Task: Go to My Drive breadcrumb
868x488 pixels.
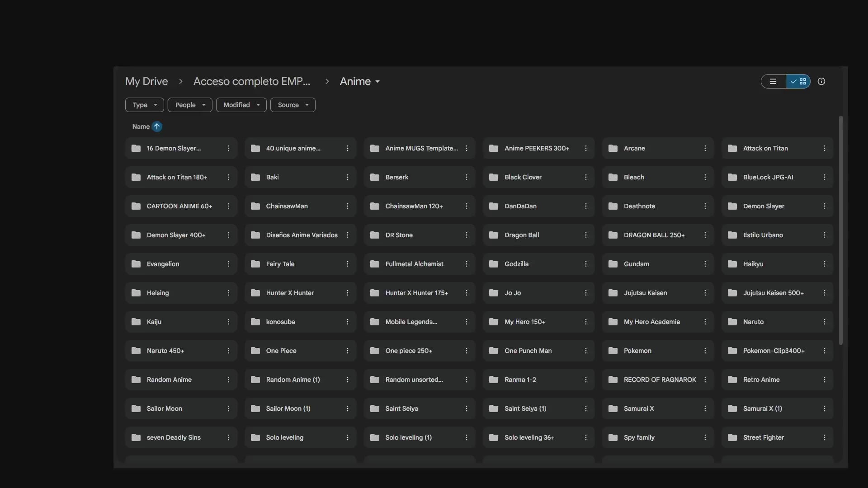Action: point(146,81)
